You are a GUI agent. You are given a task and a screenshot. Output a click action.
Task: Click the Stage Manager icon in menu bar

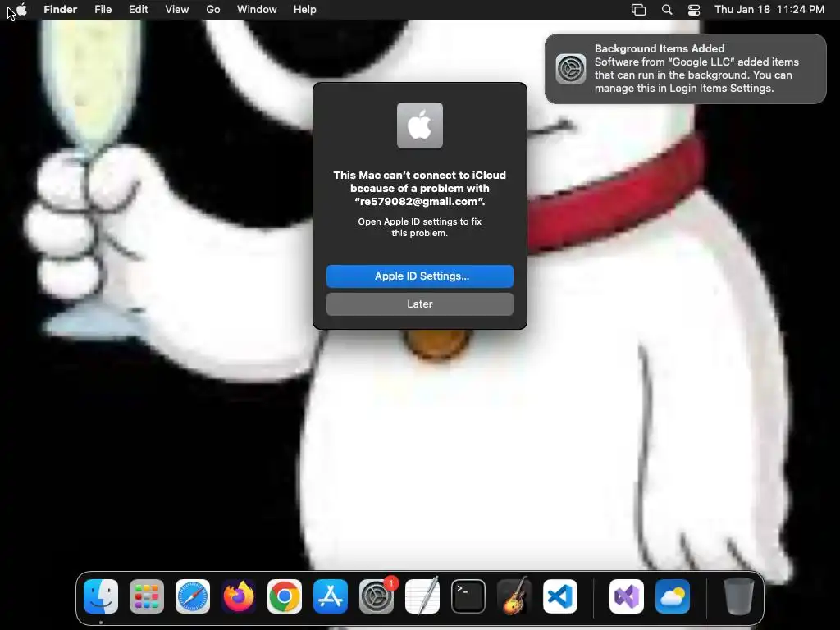tap(638, 10)
